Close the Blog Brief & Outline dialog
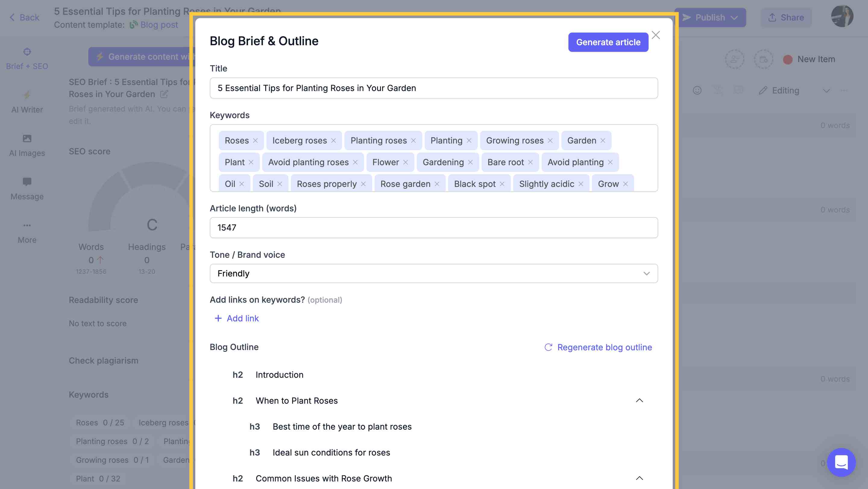Screen dimensions: 868x489 [x=656, y=35]
